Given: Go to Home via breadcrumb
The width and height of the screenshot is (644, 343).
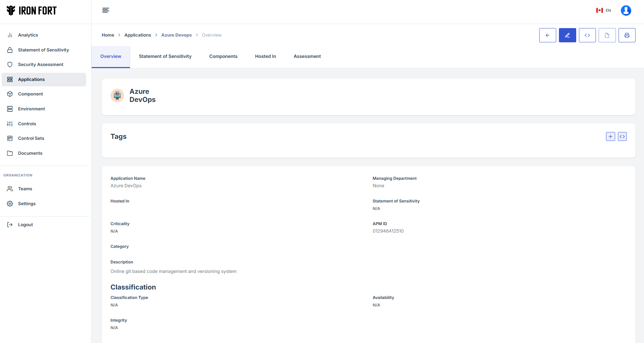Looking at the screenshot, I should [x=108, y=35].
